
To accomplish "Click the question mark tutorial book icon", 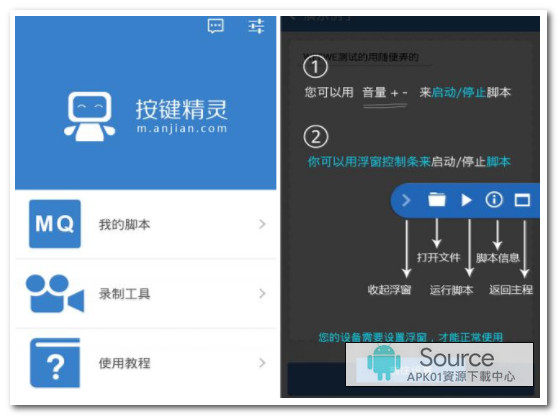I will tap(55, 363).
